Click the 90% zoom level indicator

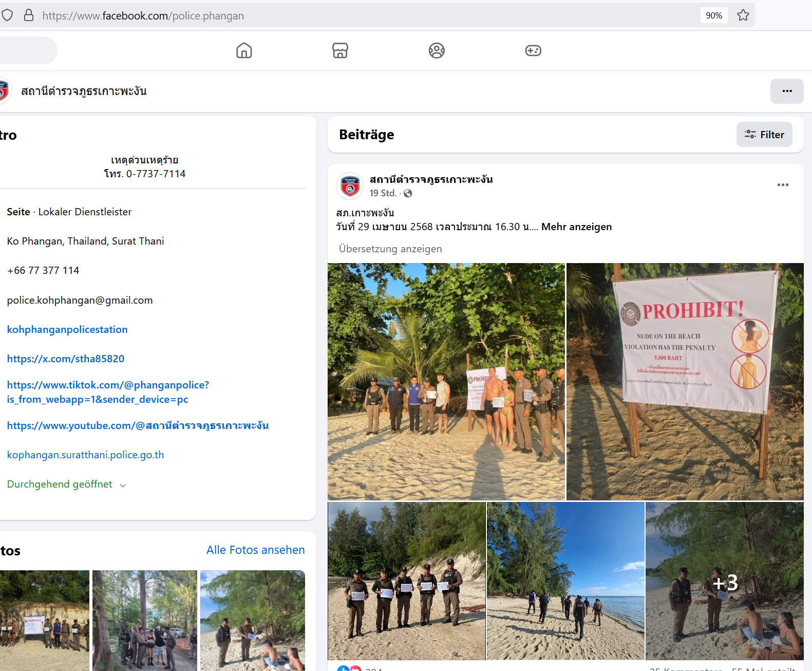[x=713, y=15]
